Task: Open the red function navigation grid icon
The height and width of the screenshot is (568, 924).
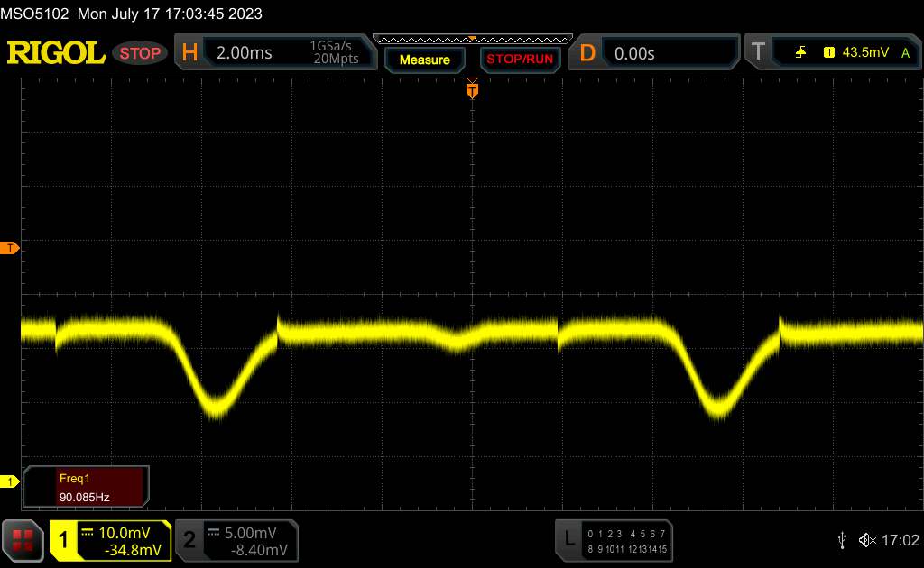Action: [x=23, y=540]
